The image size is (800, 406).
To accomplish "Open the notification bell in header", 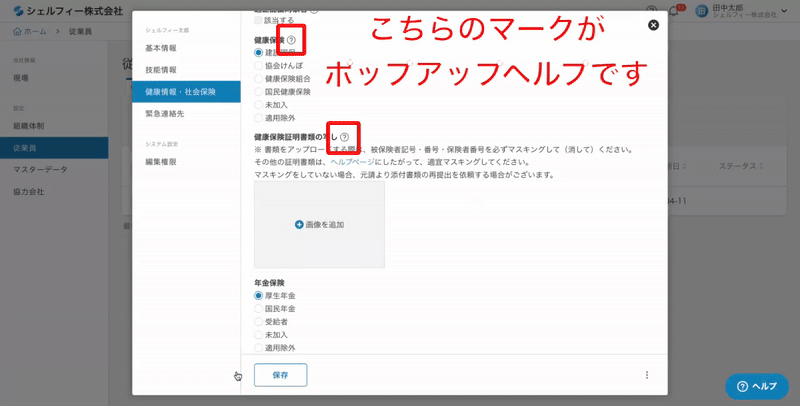I will (673, 11).
